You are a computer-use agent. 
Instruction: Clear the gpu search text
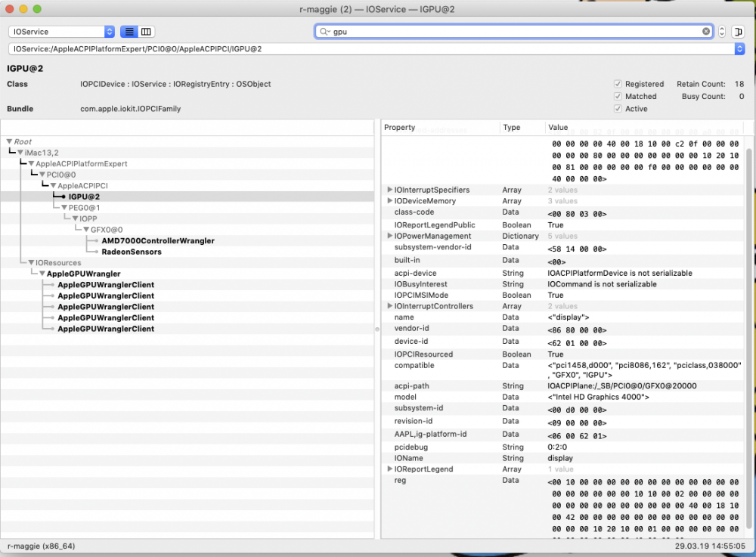(706, 31)
